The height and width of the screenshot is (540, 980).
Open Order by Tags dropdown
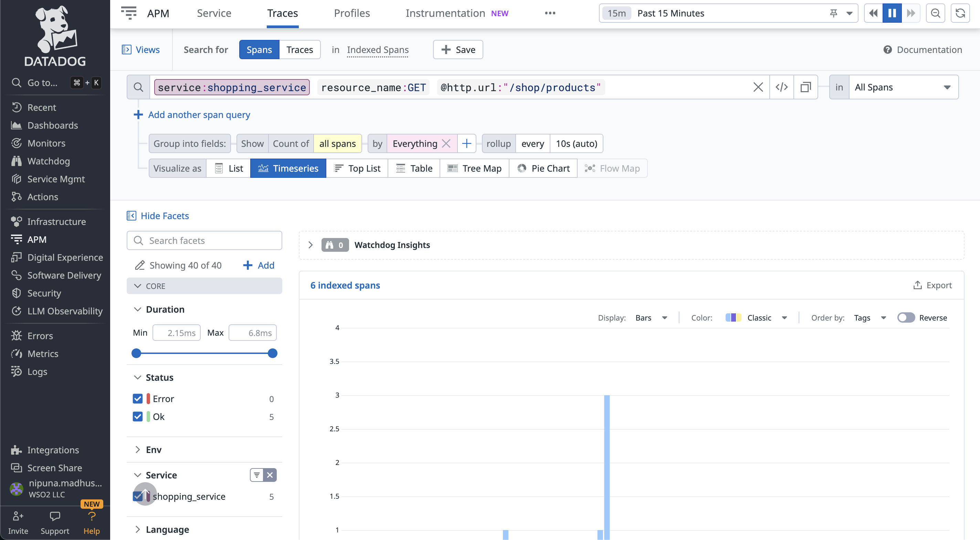pyautogui.click(x=870, y=318)
